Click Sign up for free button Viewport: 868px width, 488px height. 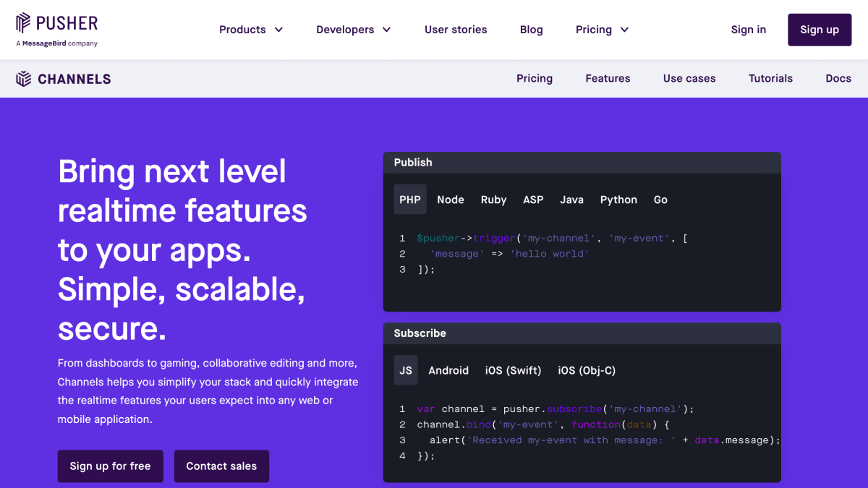click(x=111, y=466)
